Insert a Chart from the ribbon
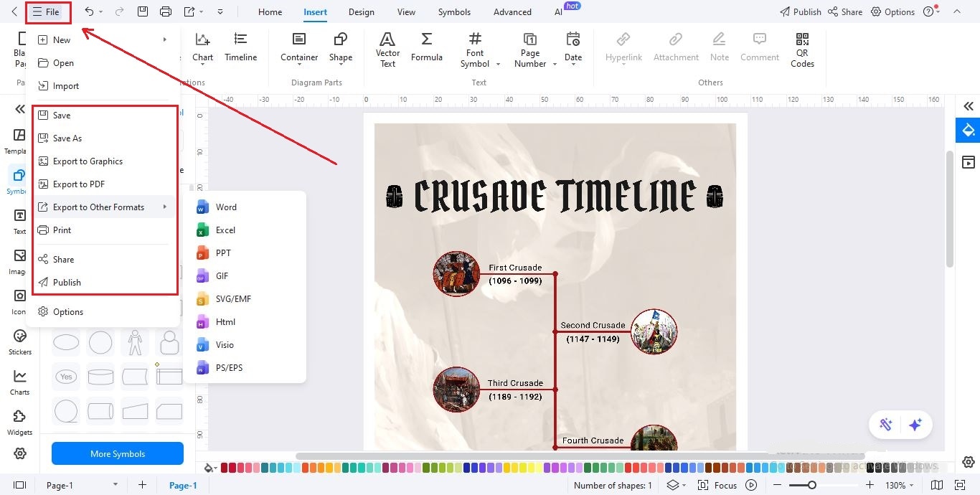The height and width of the screenshot is (495, 980). point(202,47)
